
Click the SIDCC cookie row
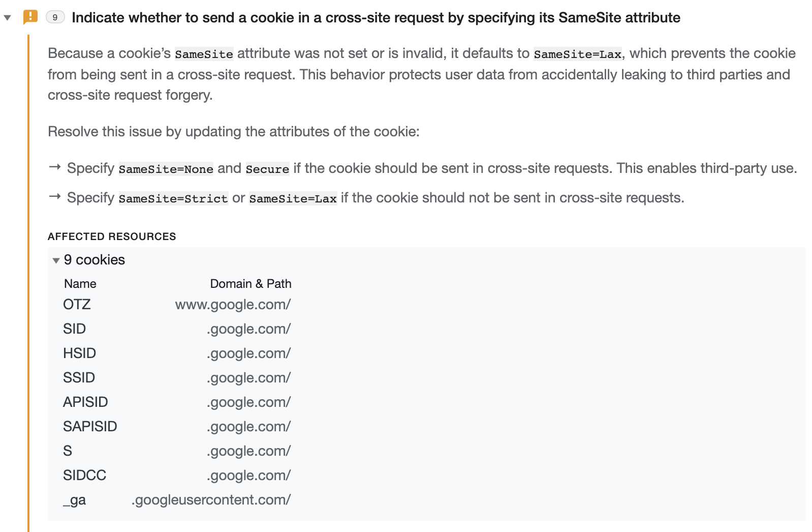pos(84,475)
